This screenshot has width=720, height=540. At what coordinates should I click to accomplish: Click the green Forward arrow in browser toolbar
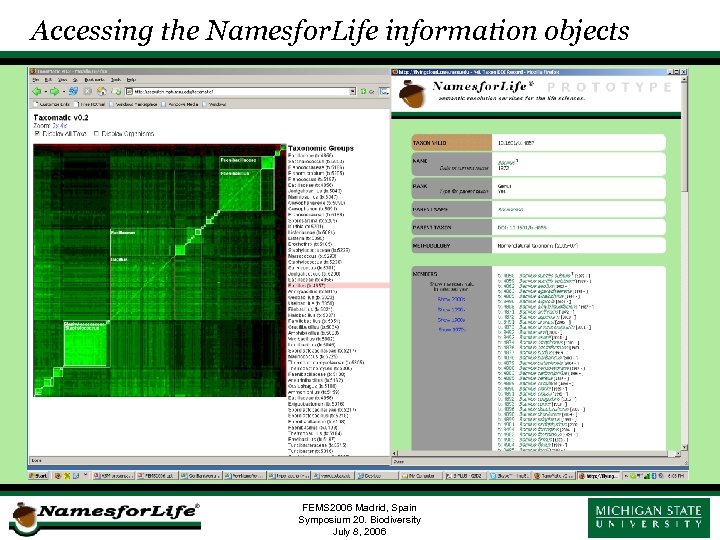[54, 91]
